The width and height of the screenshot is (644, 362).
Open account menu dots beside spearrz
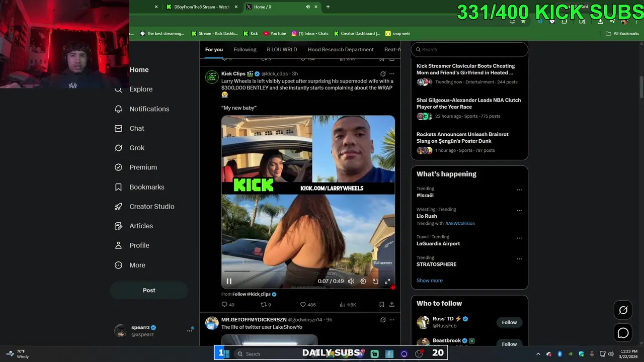tap(190, 330)
